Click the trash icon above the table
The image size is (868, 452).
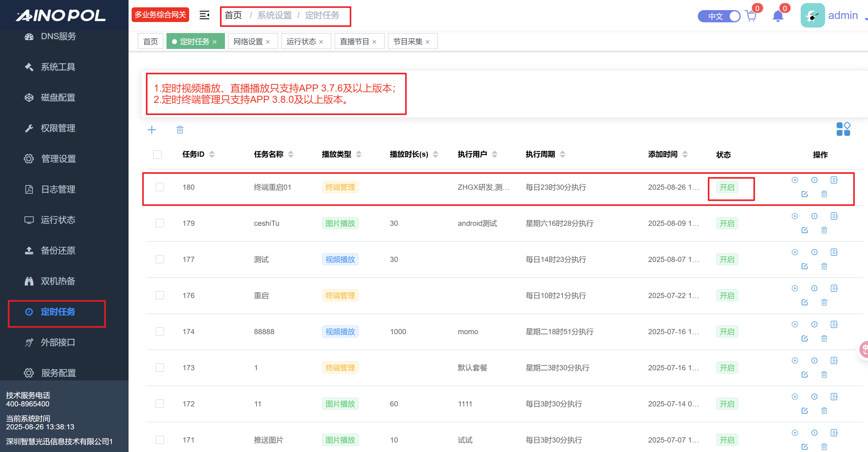click(180, 130)
